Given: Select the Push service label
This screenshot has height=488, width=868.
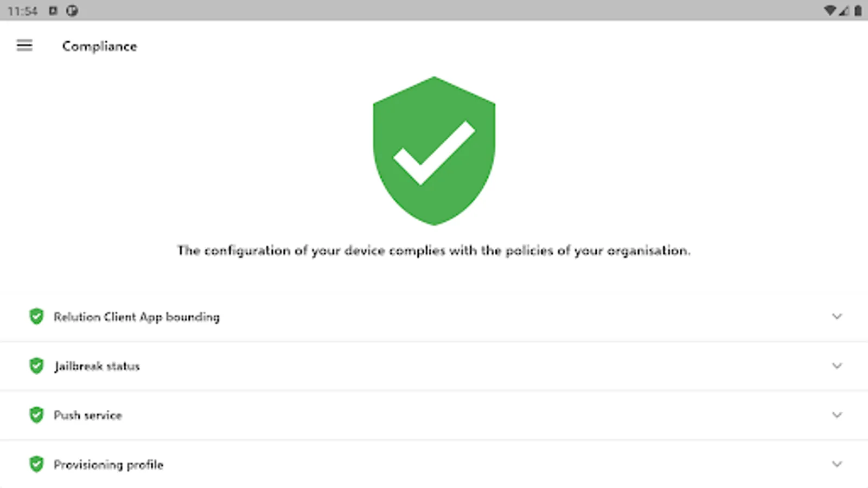Looking at the screenshot, I should (88, 415).
